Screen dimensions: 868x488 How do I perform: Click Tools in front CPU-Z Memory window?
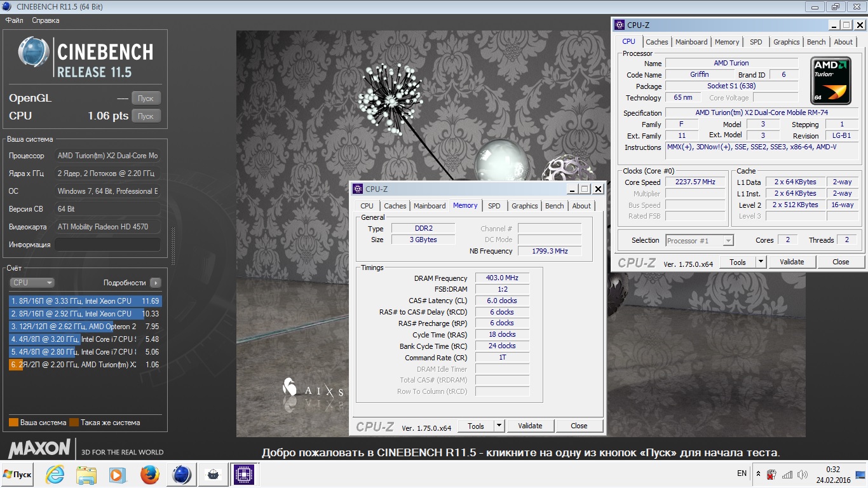(476, 426)
